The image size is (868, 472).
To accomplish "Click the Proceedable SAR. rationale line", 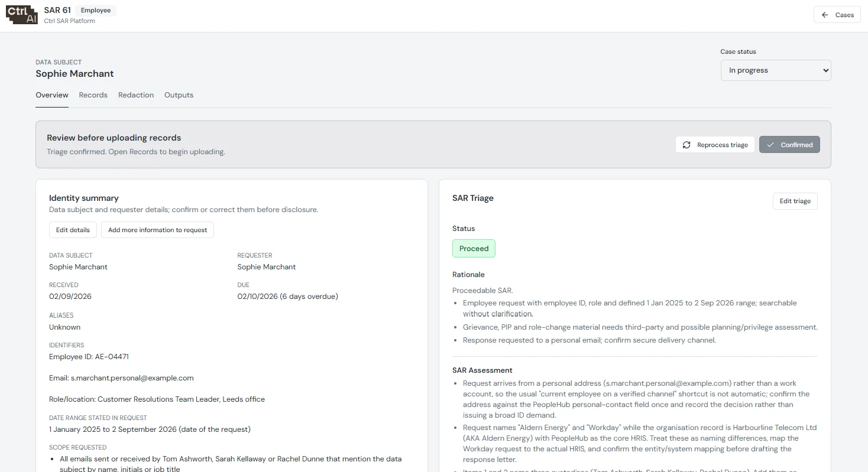I will coord(483,290).
